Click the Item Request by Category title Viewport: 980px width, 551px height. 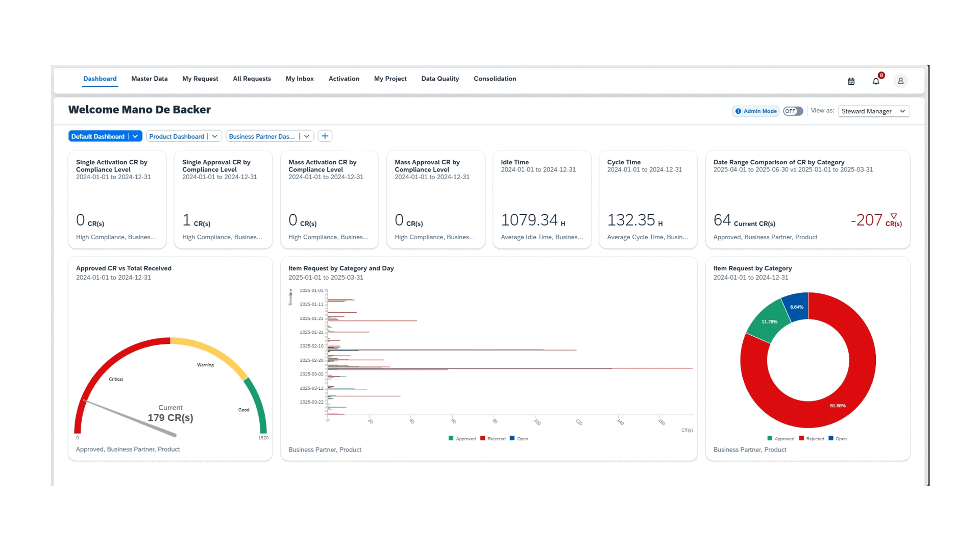752,268
